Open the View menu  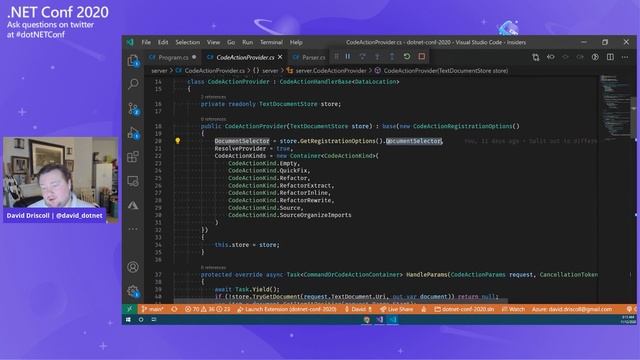[x=213, y=42]
